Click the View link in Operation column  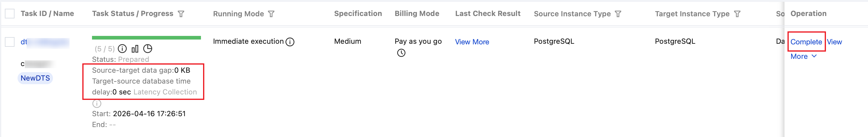click(x=834, y=42)
